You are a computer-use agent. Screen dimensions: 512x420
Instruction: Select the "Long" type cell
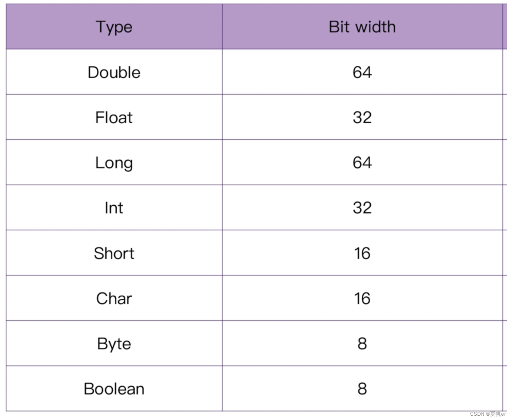tap(114, 163)
